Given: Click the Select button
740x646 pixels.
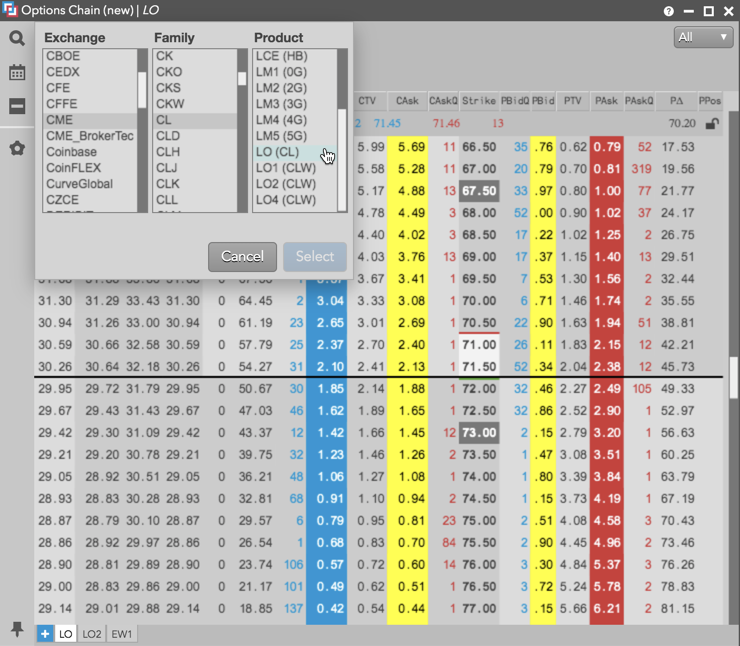Looking at the screenshot, I should click(x=314, y=257).
